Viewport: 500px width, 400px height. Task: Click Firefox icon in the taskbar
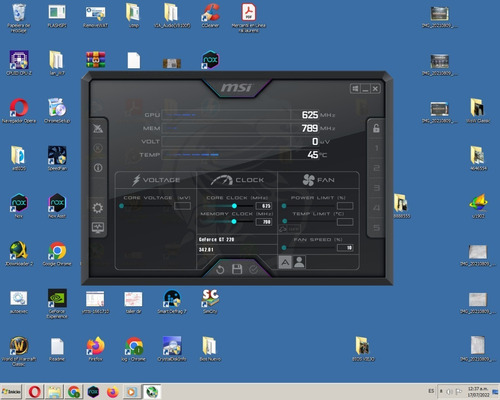(x=113, y=392)
